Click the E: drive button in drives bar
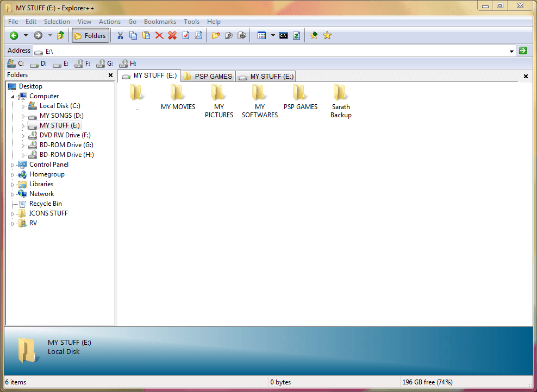 [61, 64]
